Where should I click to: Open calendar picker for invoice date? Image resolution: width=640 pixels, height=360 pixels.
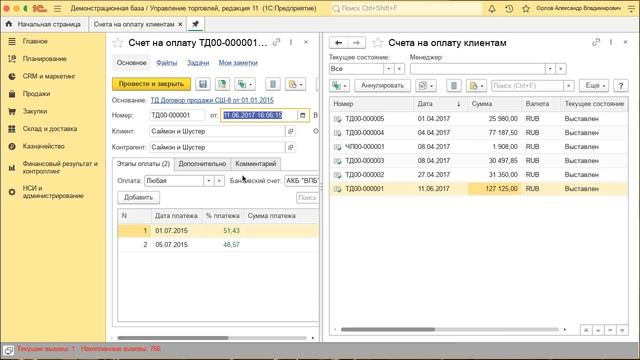302,115
